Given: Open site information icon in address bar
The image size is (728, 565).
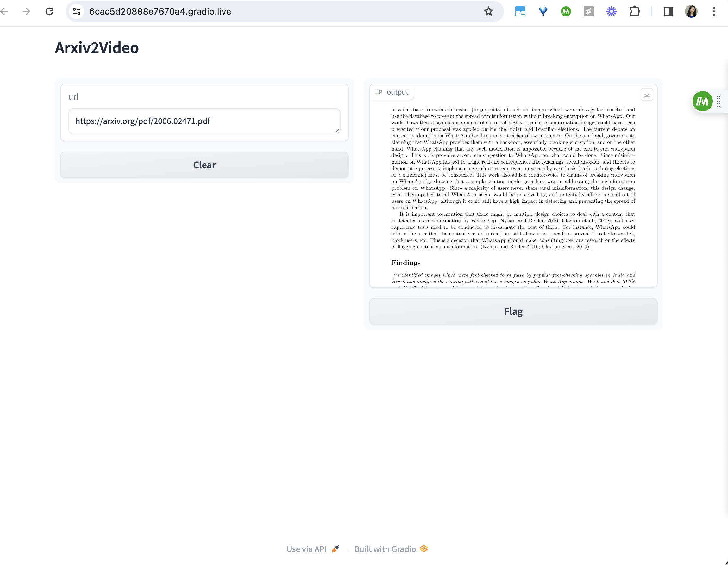Looking at the screenshot, I should (77, 12).
